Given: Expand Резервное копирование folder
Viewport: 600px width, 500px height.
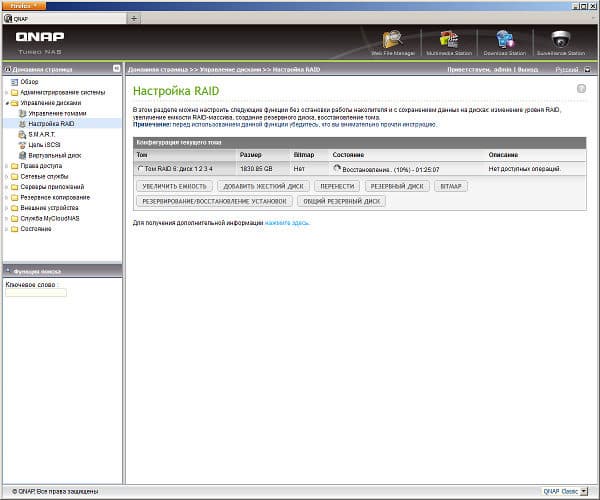Looking at the screenshot, I should coord(7,197).
